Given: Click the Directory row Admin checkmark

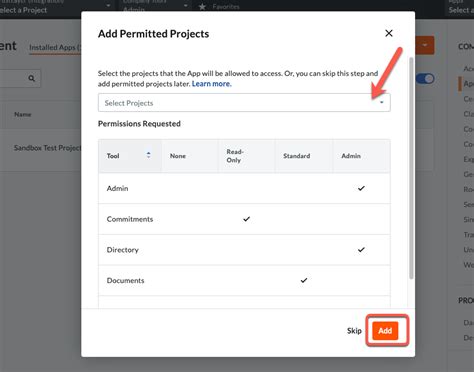Looking at the screenshot, I should (361, 250).
